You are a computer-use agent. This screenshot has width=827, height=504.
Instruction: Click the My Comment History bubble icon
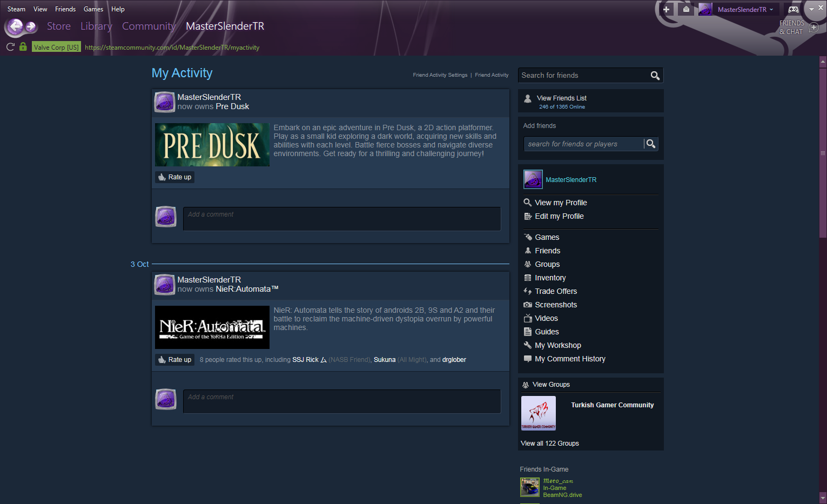click(x=528, y=359)
